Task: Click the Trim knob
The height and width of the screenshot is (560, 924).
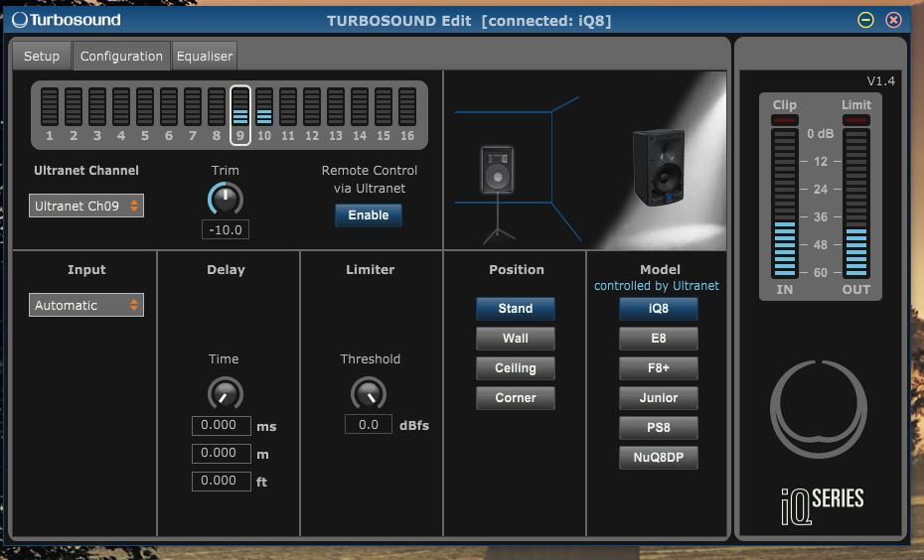Action: [x=226, y=199]
